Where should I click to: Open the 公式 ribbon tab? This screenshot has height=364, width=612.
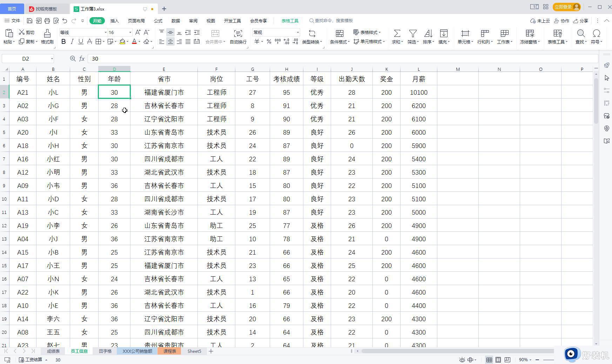[x=158, y=21]
